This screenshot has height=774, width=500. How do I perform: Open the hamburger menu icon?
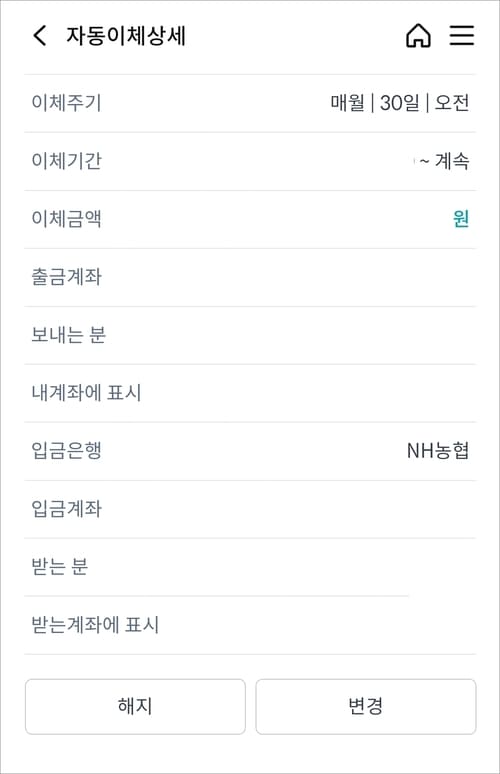462,36
